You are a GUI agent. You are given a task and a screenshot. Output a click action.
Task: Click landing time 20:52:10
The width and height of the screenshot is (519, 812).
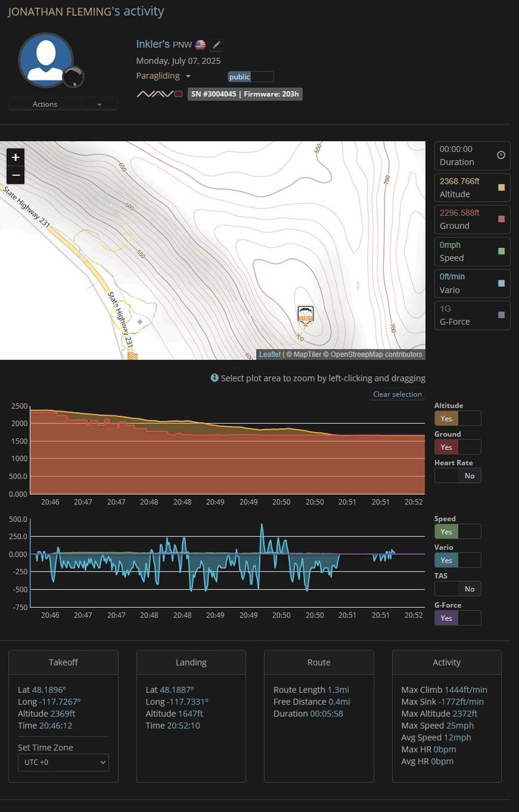click(182, 726)
